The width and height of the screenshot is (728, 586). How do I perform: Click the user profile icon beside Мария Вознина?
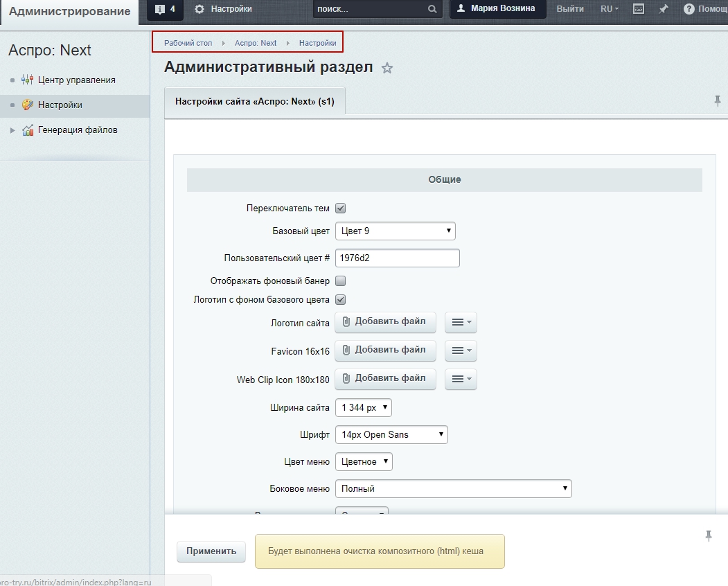[461, 8]
